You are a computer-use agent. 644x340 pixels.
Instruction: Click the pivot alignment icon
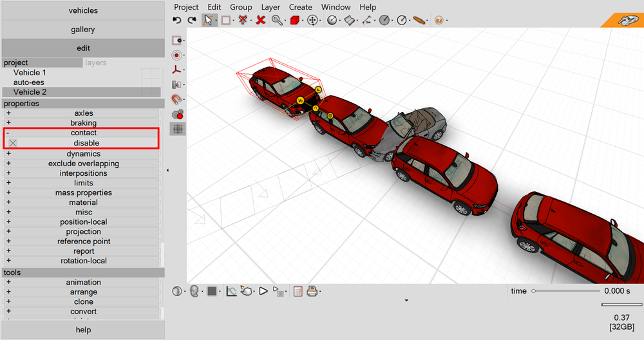coord(176,84)
